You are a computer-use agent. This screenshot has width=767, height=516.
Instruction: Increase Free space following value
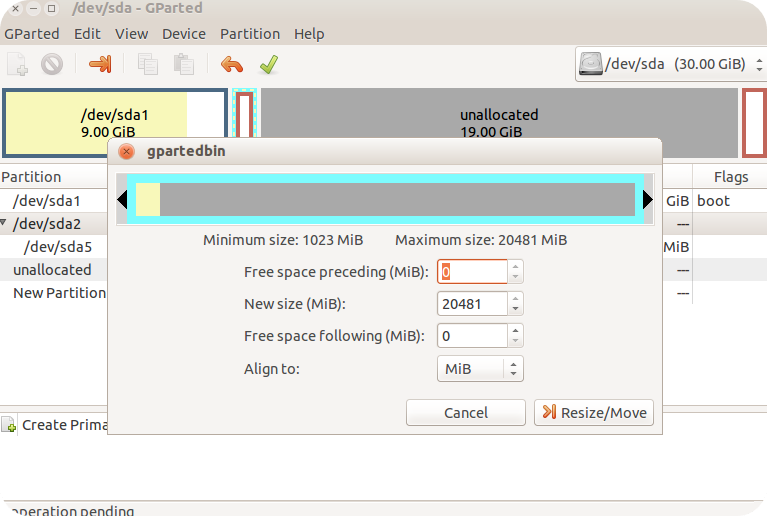pyautogui.click(x=515, y=331)
